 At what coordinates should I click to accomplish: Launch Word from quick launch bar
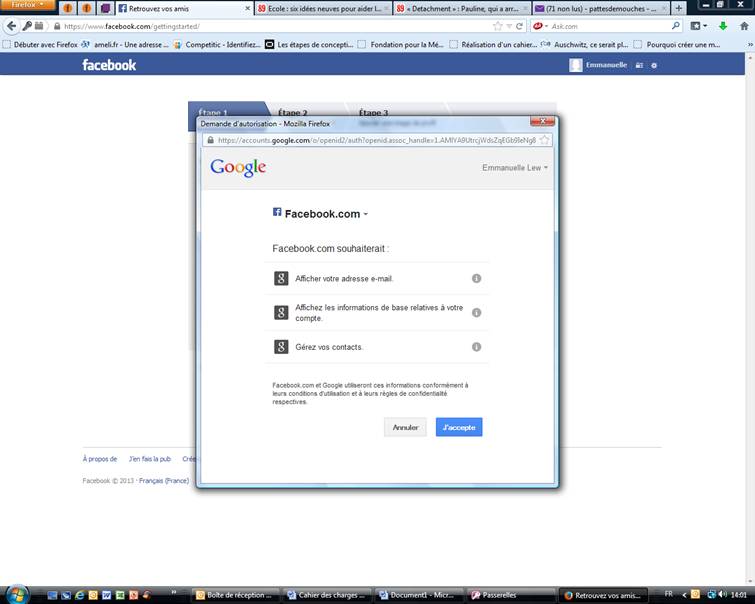click(106, 595)
